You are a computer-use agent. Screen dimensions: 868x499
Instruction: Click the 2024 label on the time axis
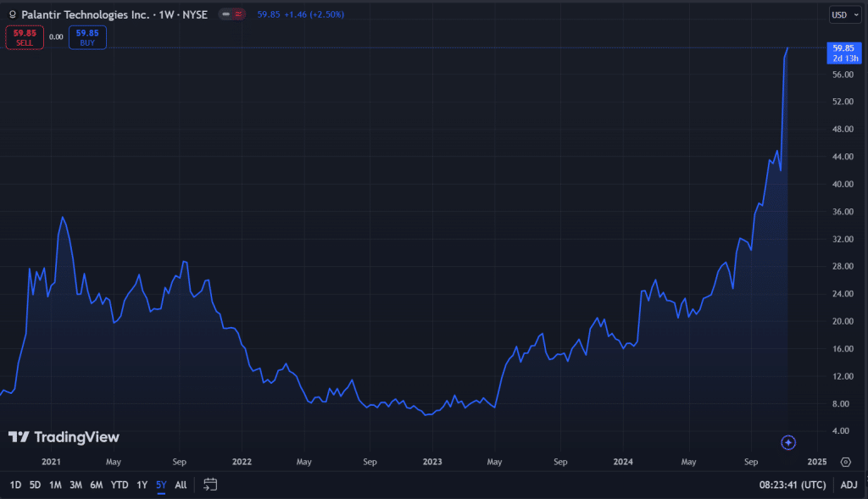point(623,462)
